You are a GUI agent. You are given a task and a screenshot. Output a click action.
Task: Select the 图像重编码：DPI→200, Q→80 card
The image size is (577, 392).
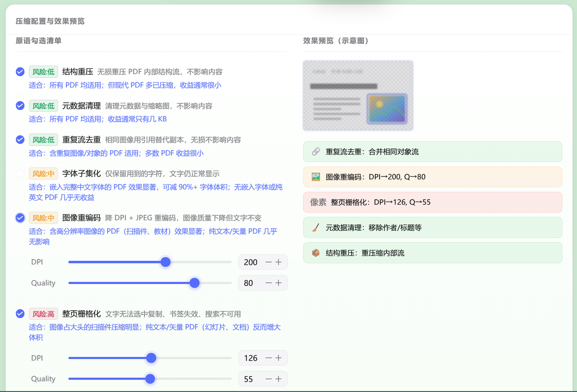coord(433,177)
